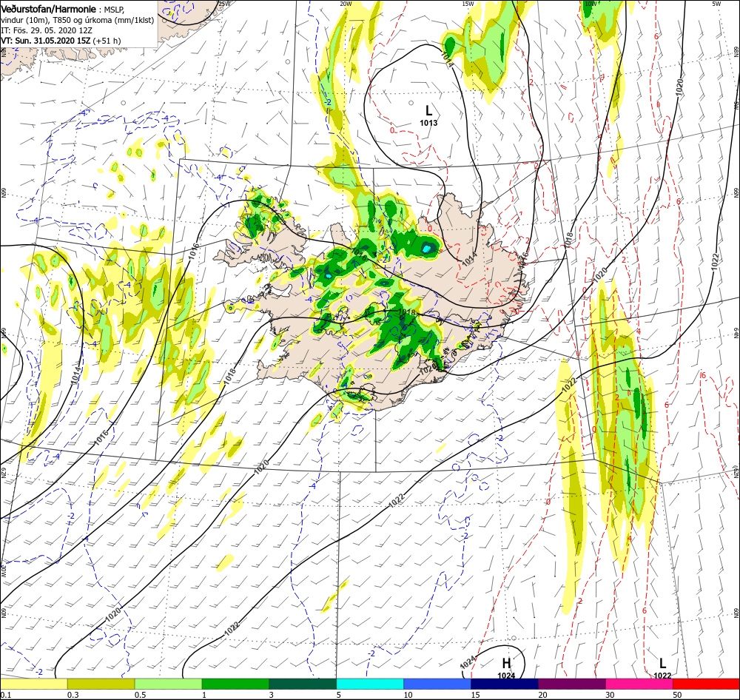Select the pink 30–50 legend swatch
Image resolution: width=740 pixels, height=700 pixels.
point(639,684)
